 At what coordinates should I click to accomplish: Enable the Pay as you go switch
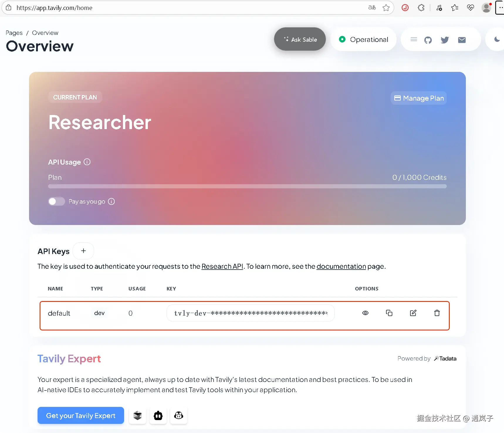click(56, 202)
